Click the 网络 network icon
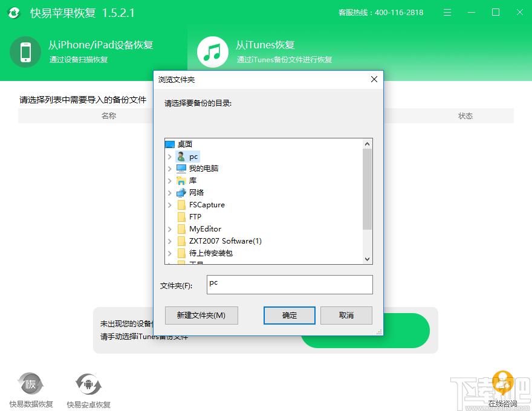 click(181, 193)
